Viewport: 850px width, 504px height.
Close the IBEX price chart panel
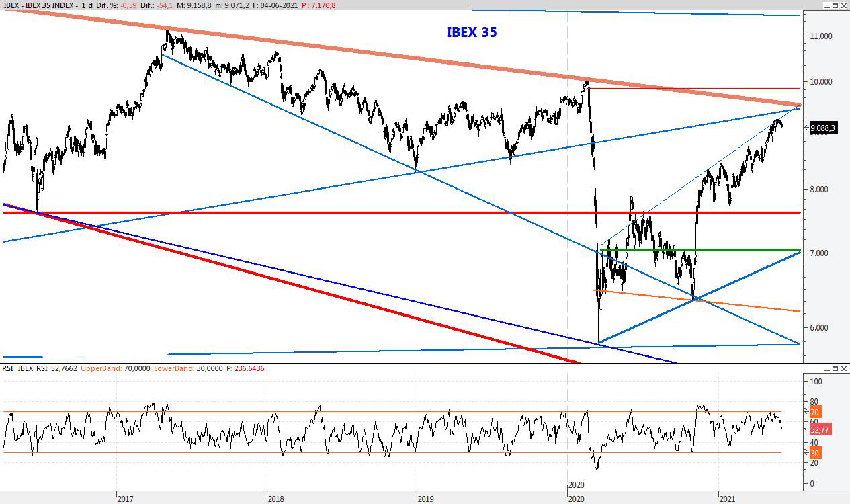844,5
